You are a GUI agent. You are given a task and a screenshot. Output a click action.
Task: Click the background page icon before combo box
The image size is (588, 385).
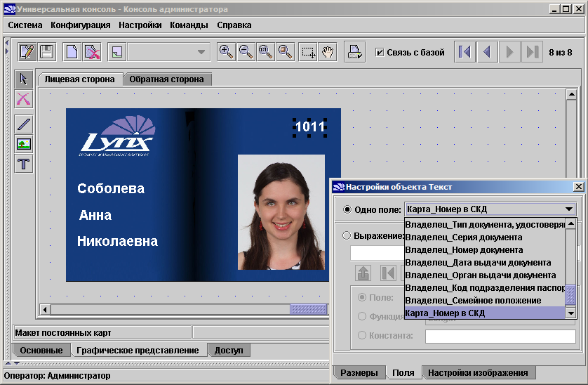pos(117,52)
